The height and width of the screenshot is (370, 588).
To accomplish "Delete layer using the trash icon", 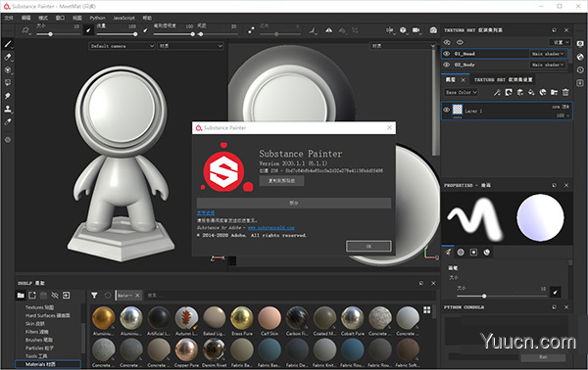I will coord(565,92).
